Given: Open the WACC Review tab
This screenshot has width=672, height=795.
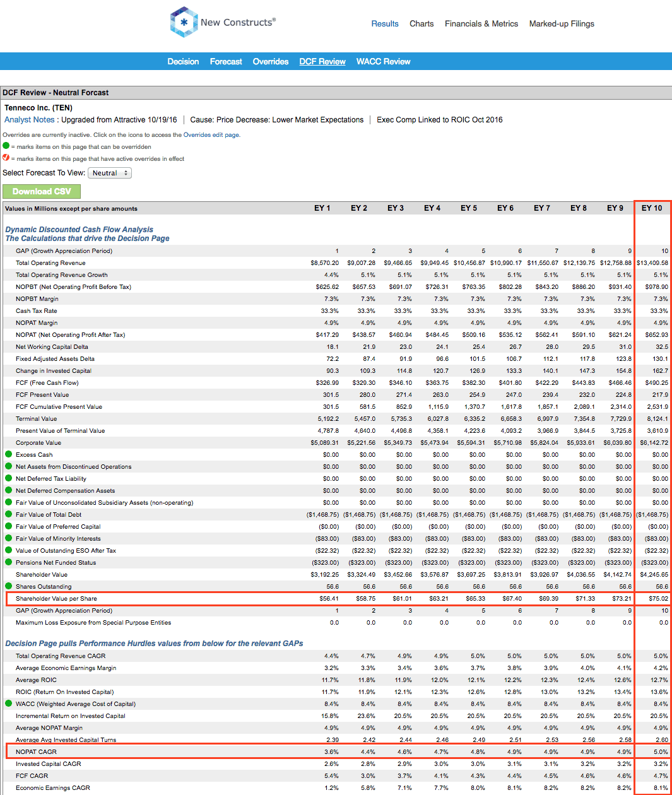Looking at the screenshot, I should point(384,62).
